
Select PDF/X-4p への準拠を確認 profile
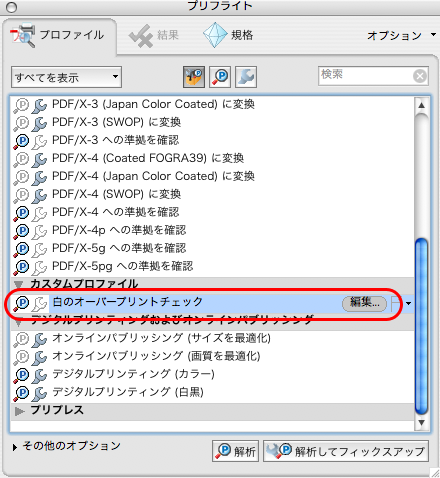213,230
